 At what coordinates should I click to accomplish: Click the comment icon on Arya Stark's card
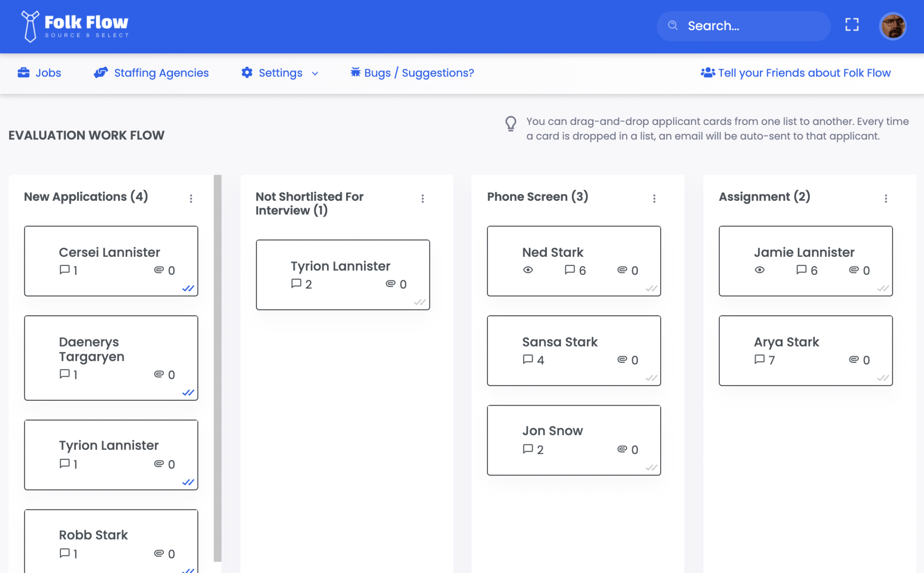point(759,360)
